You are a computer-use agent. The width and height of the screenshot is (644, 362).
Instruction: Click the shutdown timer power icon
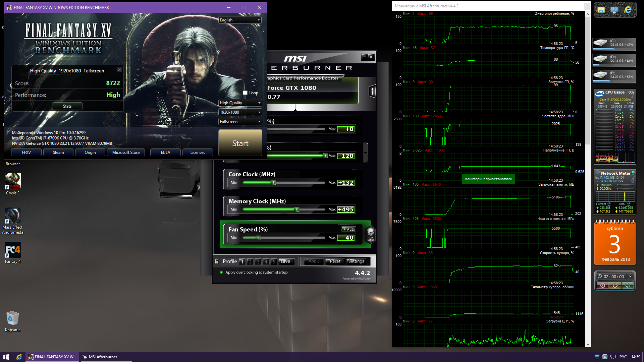point(615,285)
